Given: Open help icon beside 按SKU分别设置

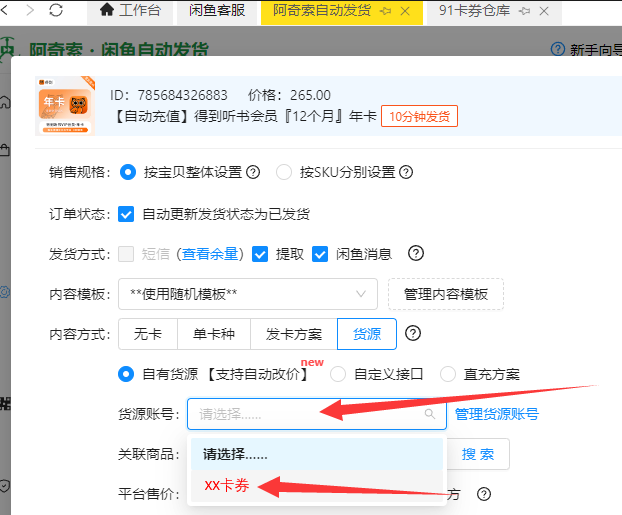Looking at the screenshot, I should coord(406,172).
